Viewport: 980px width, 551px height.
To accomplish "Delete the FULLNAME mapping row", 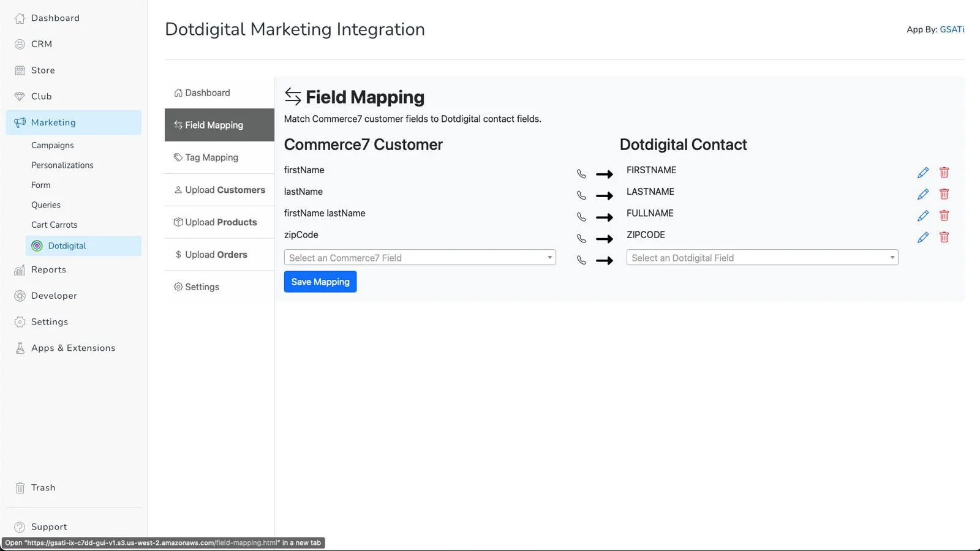I will (x=944, y=216).
